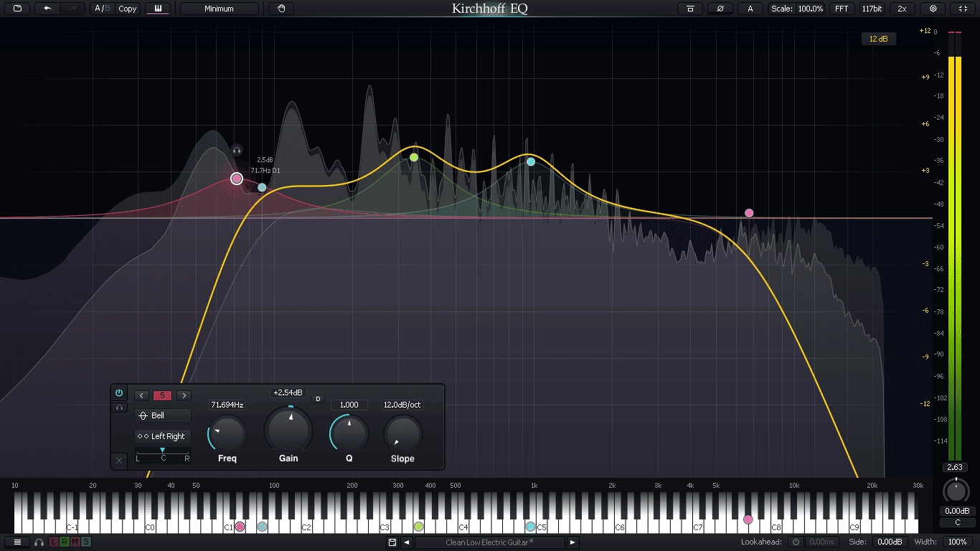Click the headphone solo icon above band 5
The width and height of the screenshot is (980, 551).
click(237, 151)
